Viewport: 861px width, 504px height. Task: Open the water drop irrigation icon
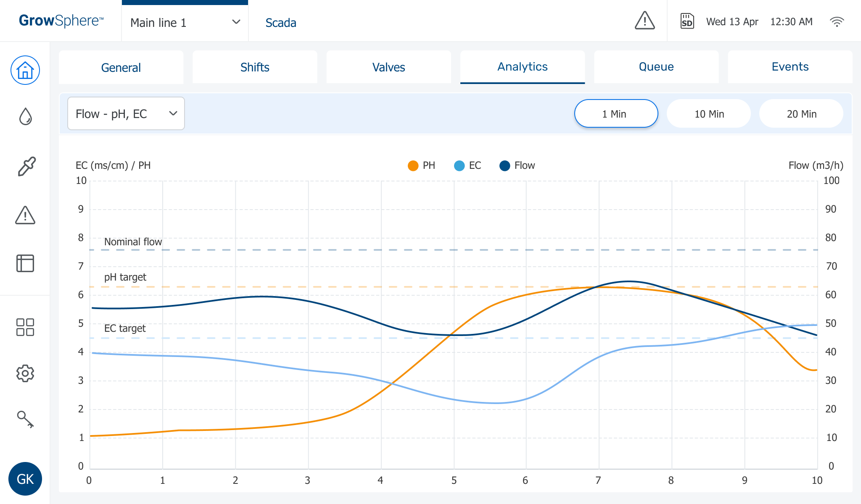coord(25,117)
